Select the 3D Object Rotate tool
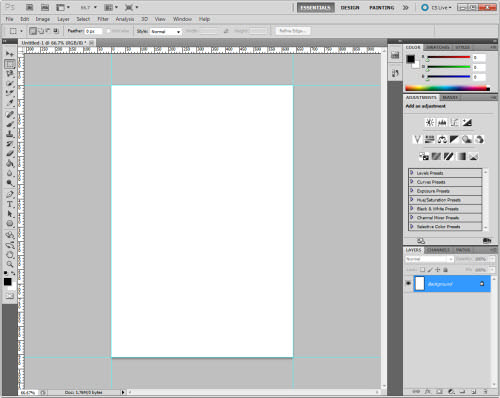 [10, 235]
